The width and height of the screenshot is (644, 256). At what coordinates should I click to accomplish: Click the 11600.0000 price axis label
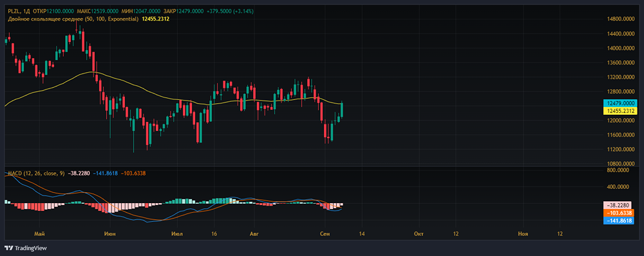point(621,135)
